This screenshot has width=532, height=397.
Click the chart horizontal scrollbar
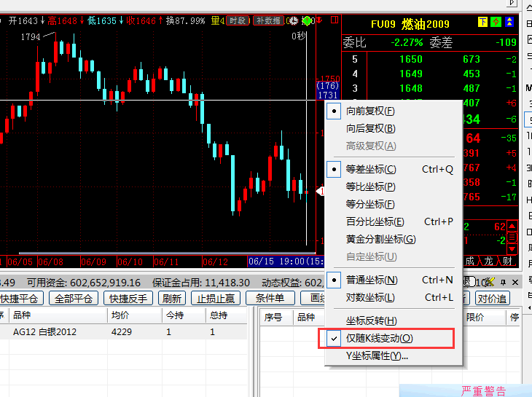coord(167,253)
